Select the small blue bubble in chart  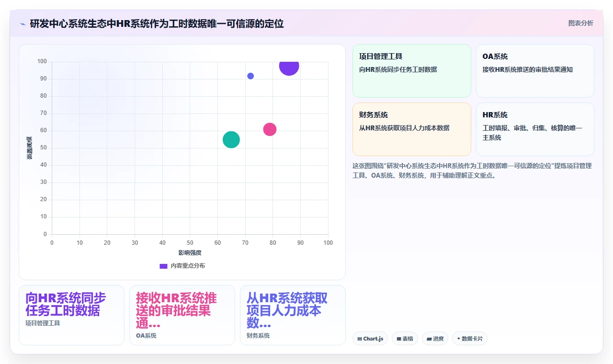point(250,76)
